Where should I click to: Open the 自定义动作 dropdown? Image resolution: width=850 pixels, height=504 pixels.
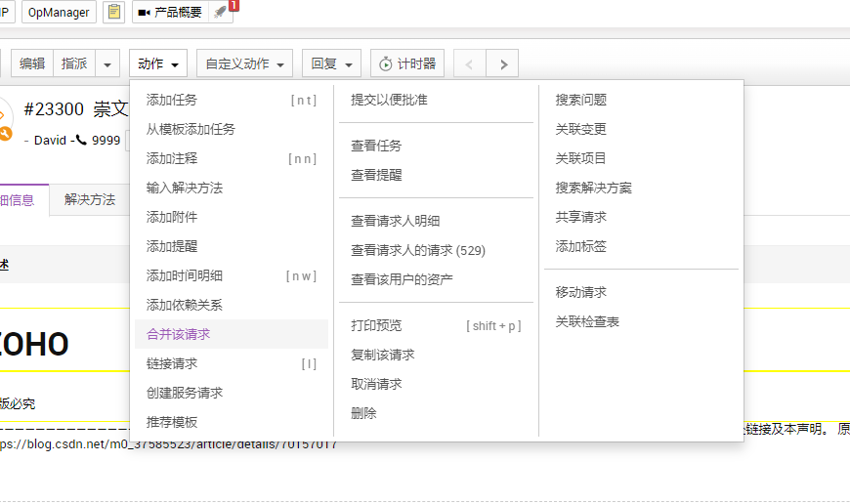244,64
